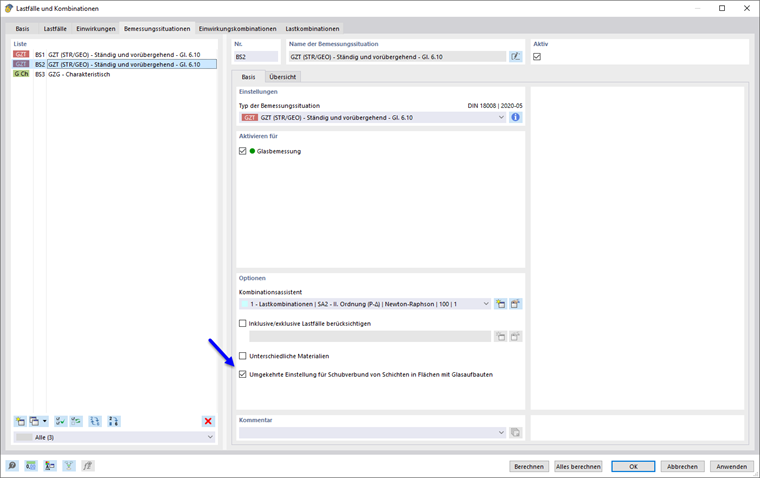Select the Basis sub-tab
Image resolution: width=760 pixels, height=478 pixels.
pos(248,77)
